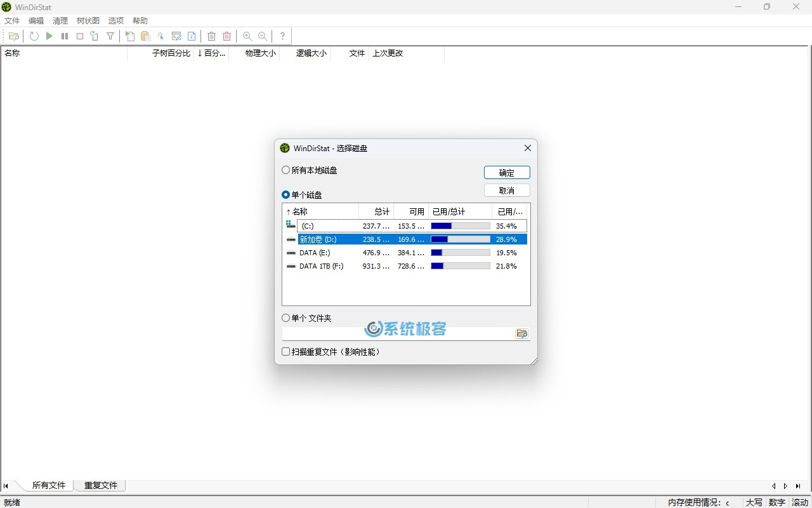The image size is (812, 508).
Task: Click the 476.9 total size cell
Action: click(376, 253)
